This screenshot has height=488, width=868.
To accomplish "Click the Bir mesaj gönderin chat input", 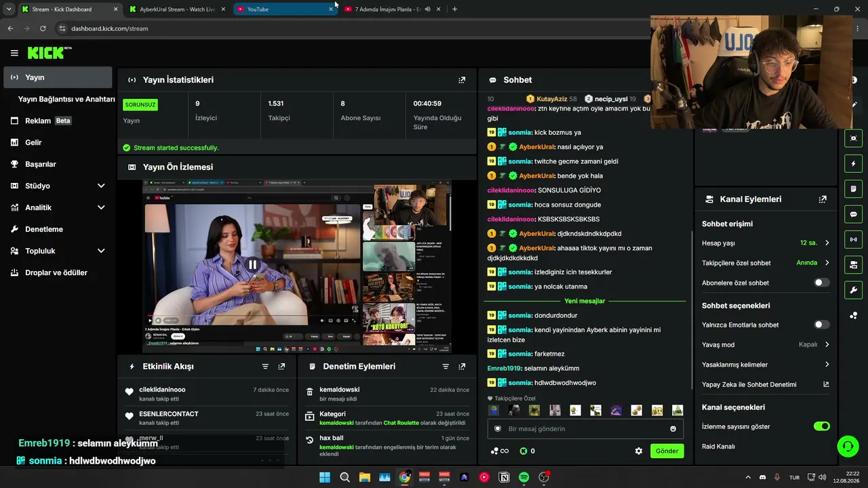I will coord(585,429).
